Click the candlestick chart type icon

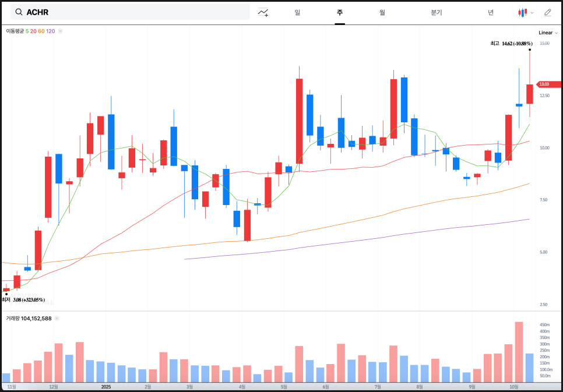[522, 12]
